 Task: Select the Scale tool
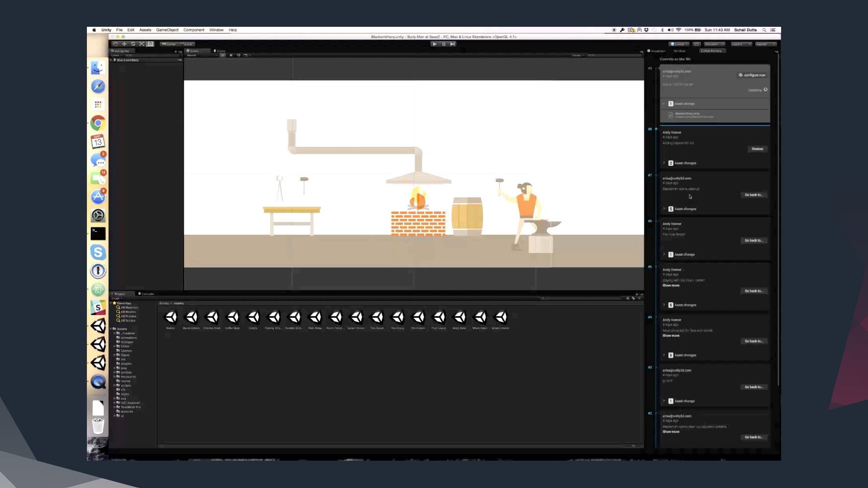click(142, 44)
